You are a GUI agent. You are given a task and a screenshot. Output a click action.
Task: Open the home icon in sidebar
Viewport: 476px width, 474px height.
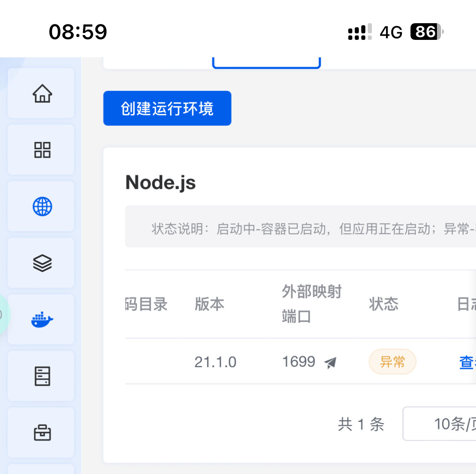pyautogui.click(x=42, y=93)
